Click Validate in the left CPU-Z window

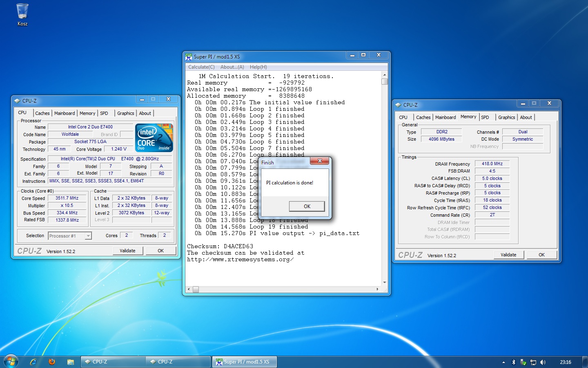coord(127,251)
